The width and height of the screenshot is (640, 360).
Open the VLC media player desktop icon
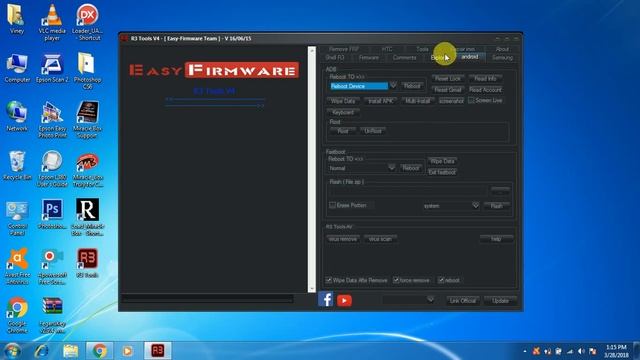click(52, 22)
